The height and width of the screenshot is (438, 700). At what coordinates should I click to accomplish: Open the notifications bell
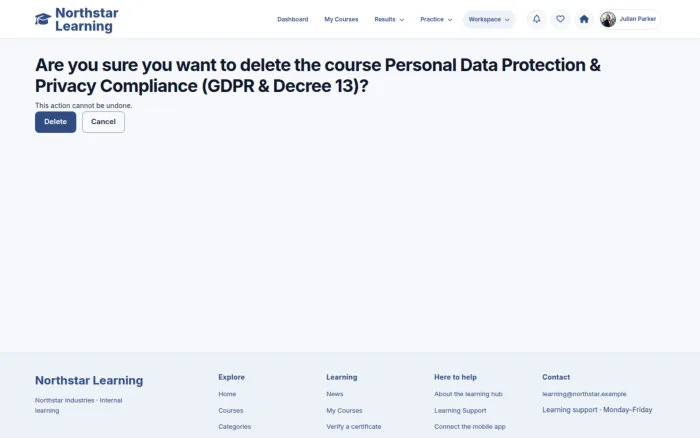tap(537, 19)
